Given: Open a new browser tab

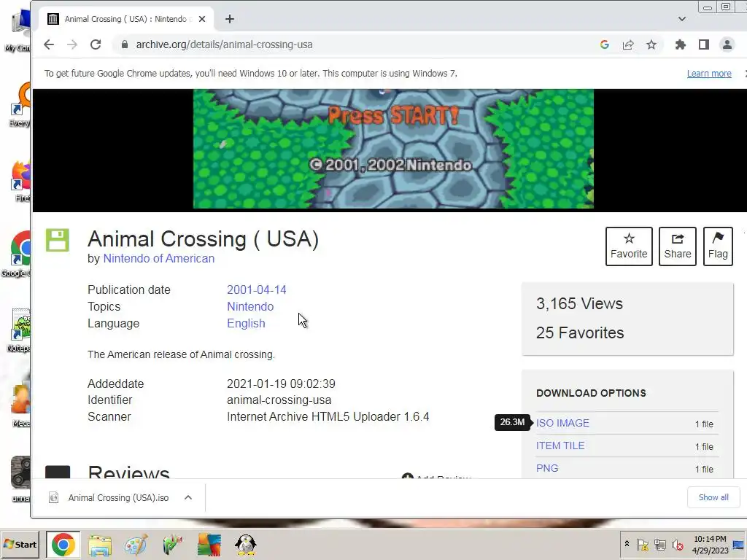Looking at the screenshot, I should point(230,19).
